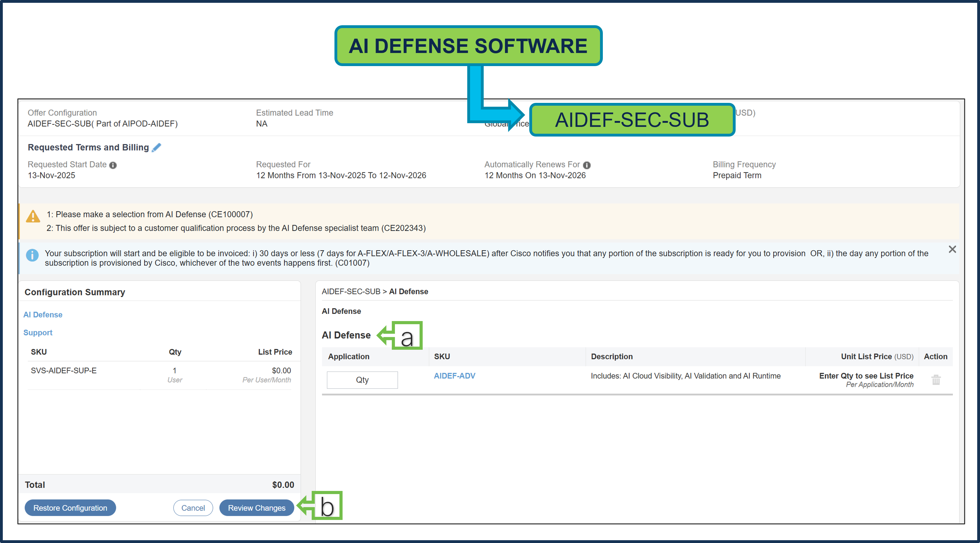The width and height of the screenshot is (980, 543).
Task: Open the info tooltip next to Requested Start Date
Action: 113,165
